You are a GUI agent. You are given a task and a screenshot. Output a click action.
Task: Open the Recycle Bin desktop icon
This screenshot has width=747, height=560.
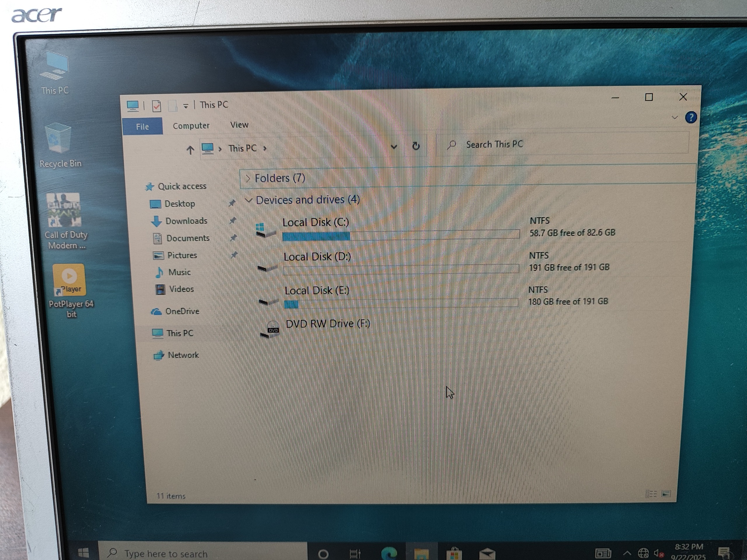(60, 146)
